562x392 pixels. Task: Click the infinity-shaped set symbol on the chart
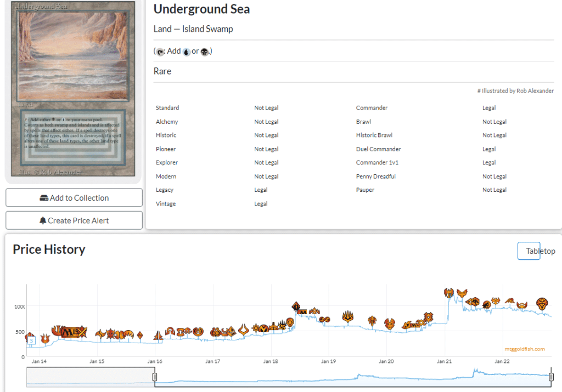click(x=324, y=319)
